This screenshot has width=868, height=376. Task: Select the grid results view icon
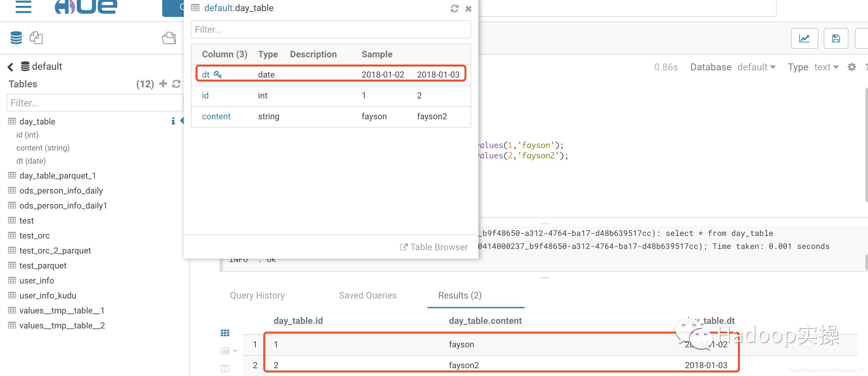coord(225,333)
